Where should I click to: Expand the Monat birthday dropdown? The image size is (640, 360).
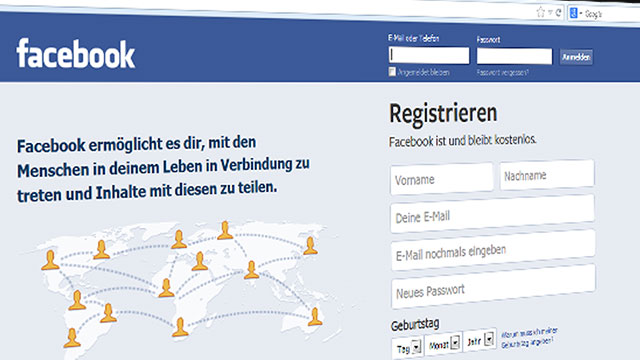(444, 344)
